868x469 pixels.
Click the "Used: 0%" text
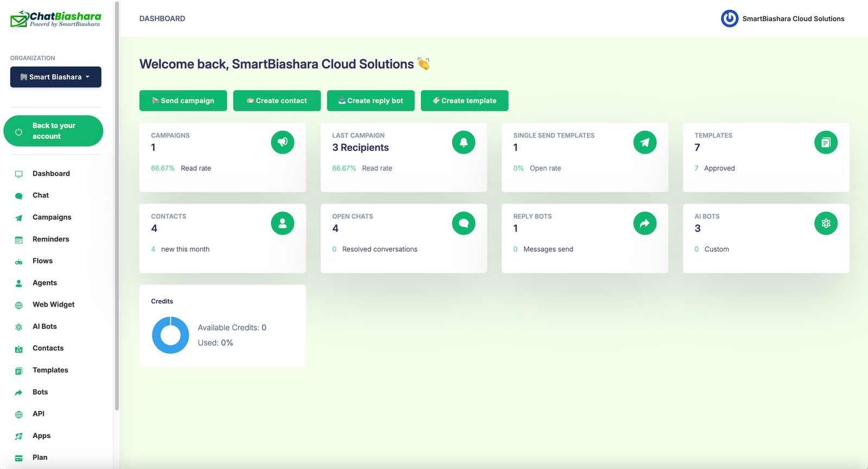pos(215,343)
